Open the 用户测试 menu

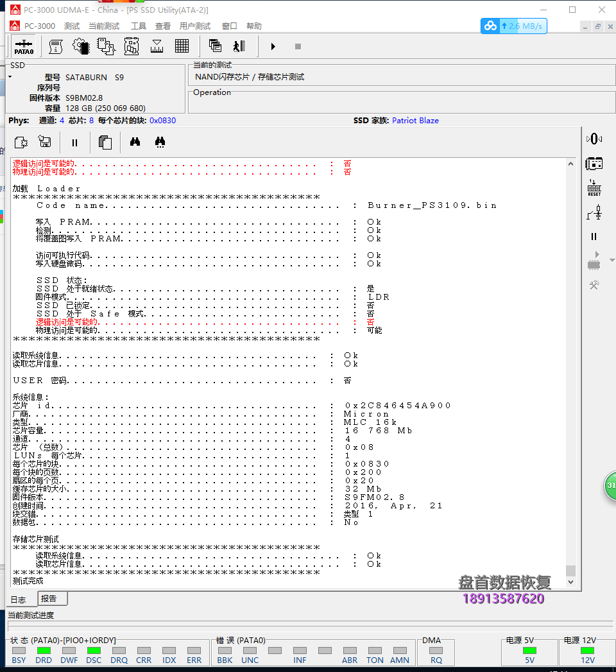[x=195, y=26]
